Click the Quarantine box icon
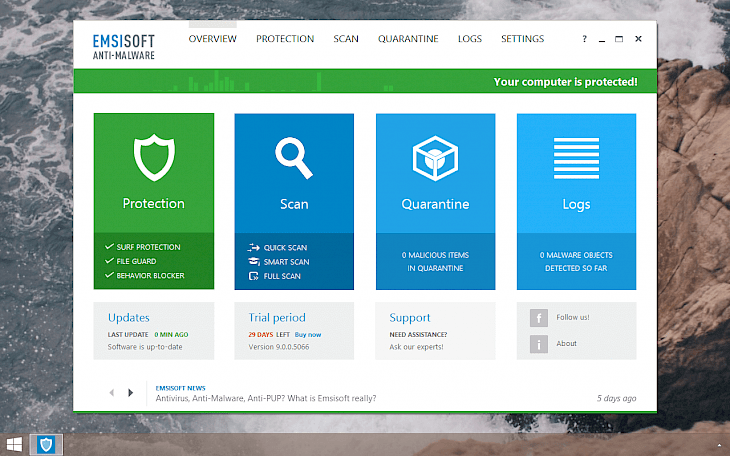 tap(435, 158)
